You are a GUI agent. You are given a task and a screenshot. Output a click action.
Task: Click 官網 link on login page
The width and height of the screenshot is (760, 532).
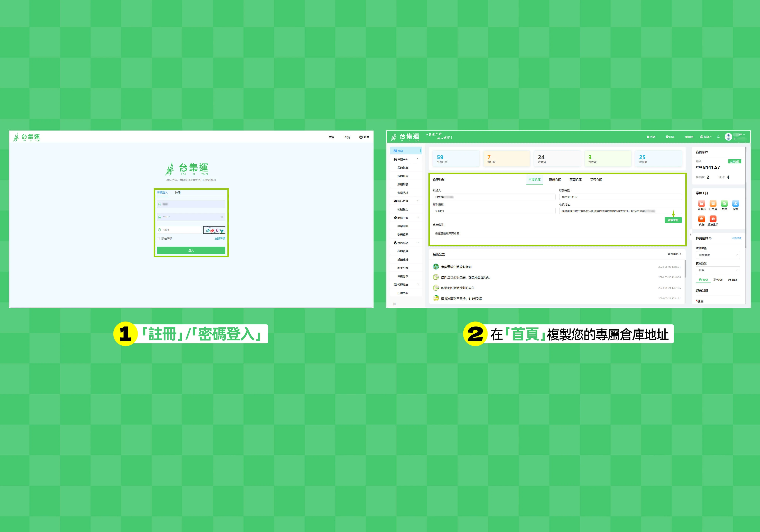coord(332,137)
